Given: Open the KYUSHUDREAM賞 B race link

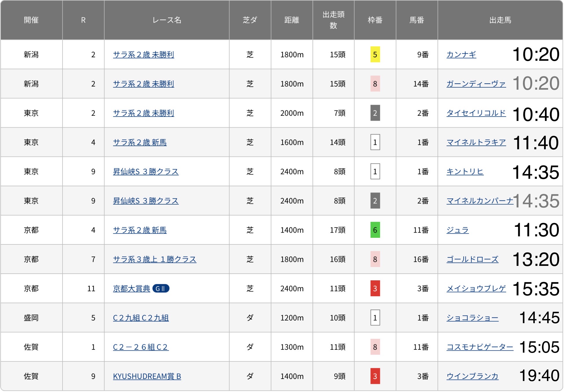Looking at the screenshot, I should point(147,376).
